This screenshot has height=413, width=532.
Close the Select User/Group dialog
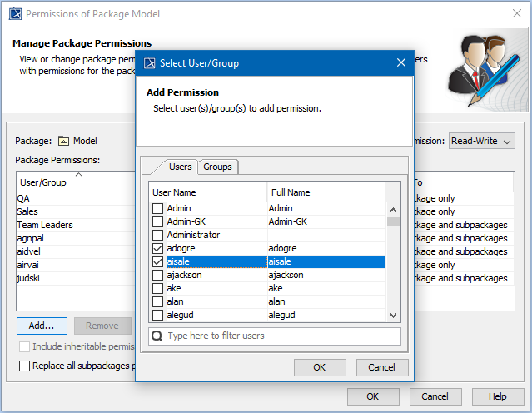pyautogui.click(x=400, y=62)
